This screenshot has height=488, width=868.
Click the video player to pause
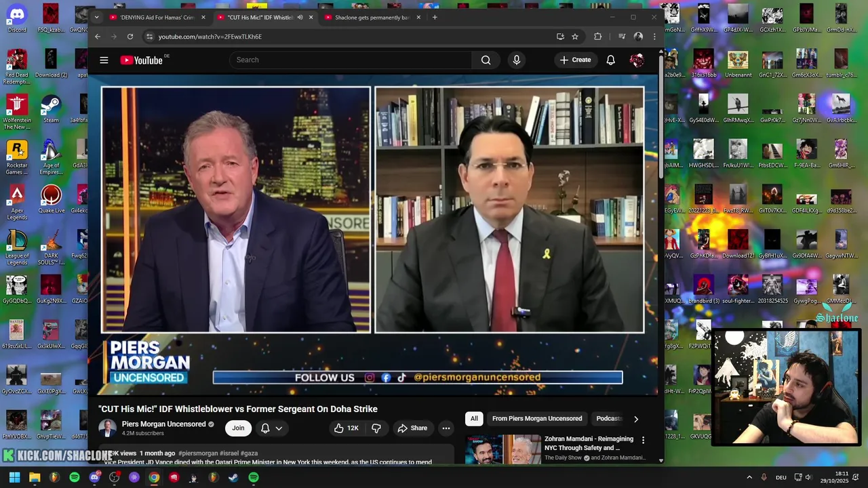click(x=372, y=234)
